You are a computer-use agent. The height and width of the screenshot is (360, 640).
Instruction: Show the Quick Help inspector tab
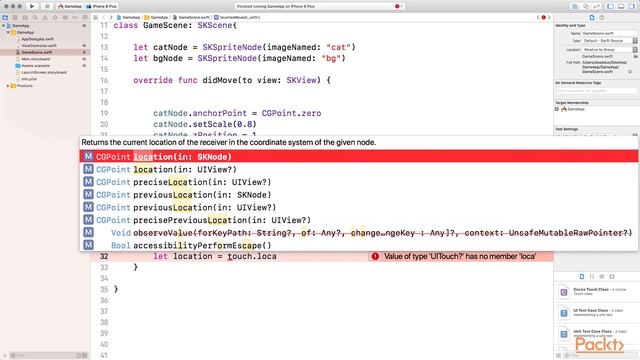click(x=602, y=18)
